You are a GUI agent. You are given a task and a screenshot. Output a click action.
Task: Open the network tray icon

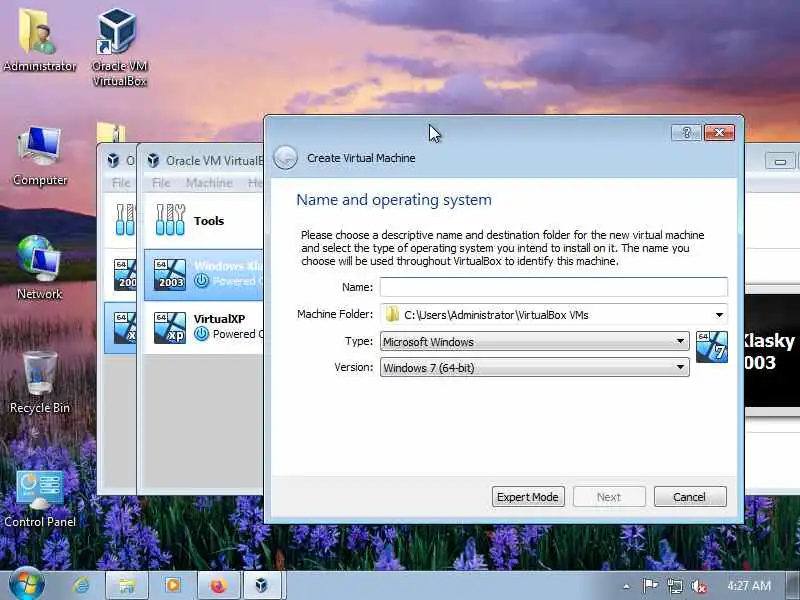674,586
